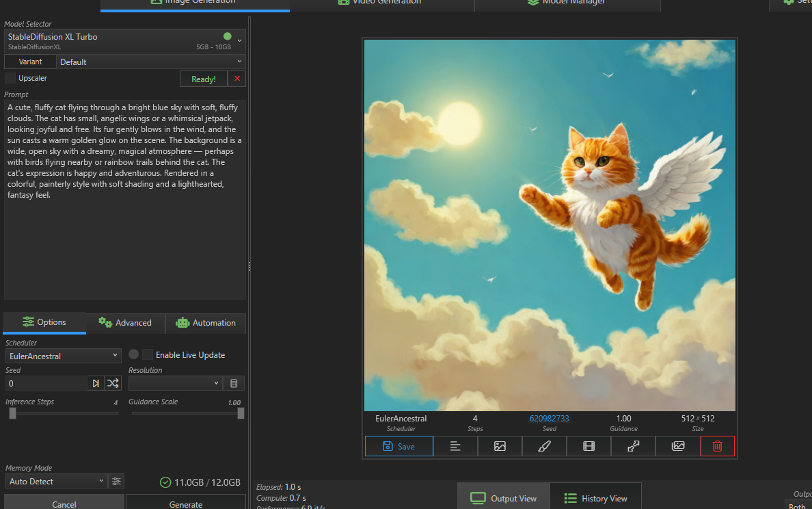Enable the Upscaler checkbox
Screen dimensions: 812x509
(x=10, y=78)
